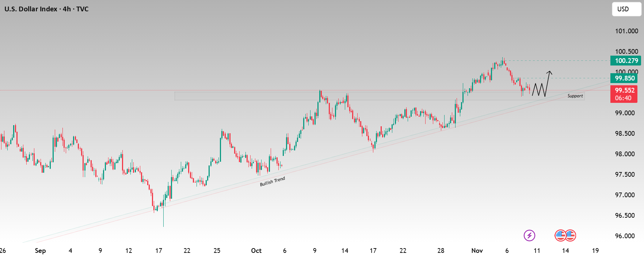Image resolution: width=644 pixels, height=258 pixels.
Task: Click the 98.000 price axis value
Action: tap(625, 154)
